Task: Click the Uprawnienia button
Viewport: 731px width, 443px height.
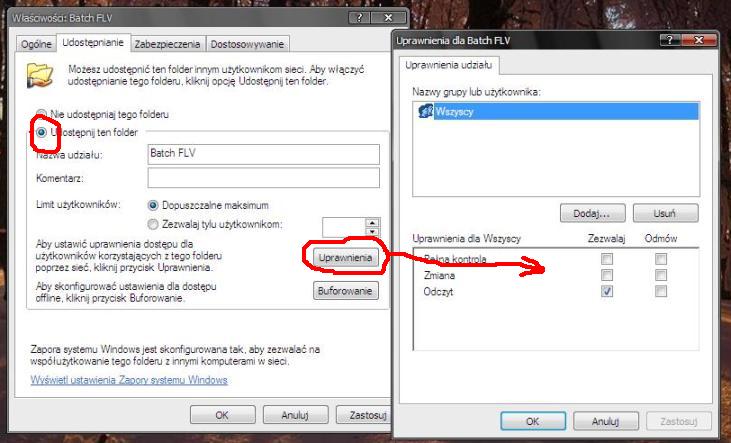Action: [x=345, y=257]
